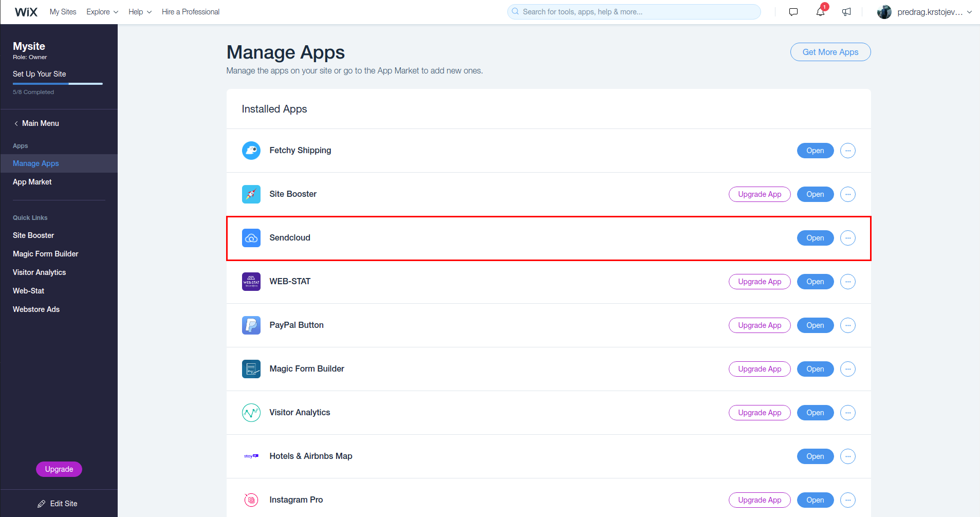Click the Site Booster rocket icon
The height and width of the screenshot is (517, 980).
251,194
